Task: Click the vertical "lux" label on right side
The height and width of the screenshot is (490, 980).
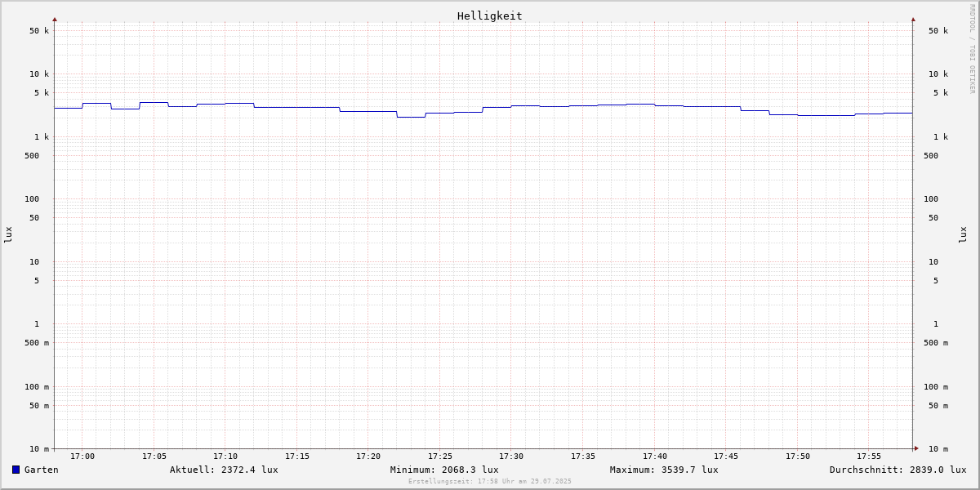Action: [963, 234]
